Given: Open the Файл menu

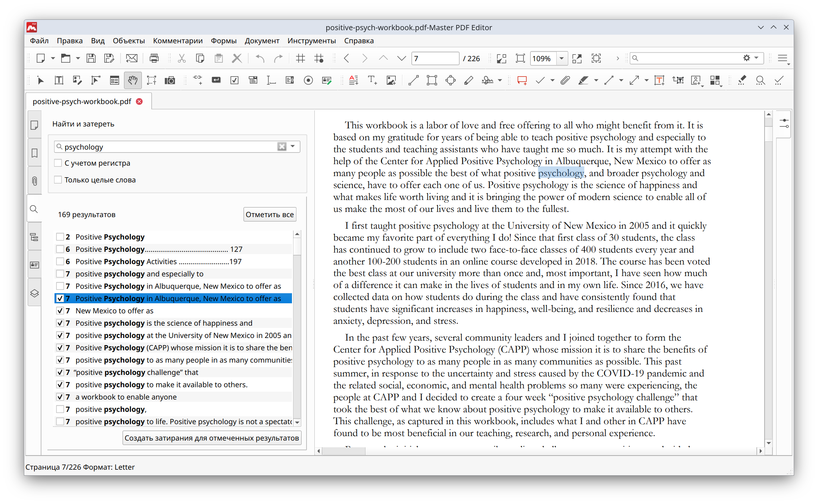Looking at the screenshot, I should coord(39,41).
